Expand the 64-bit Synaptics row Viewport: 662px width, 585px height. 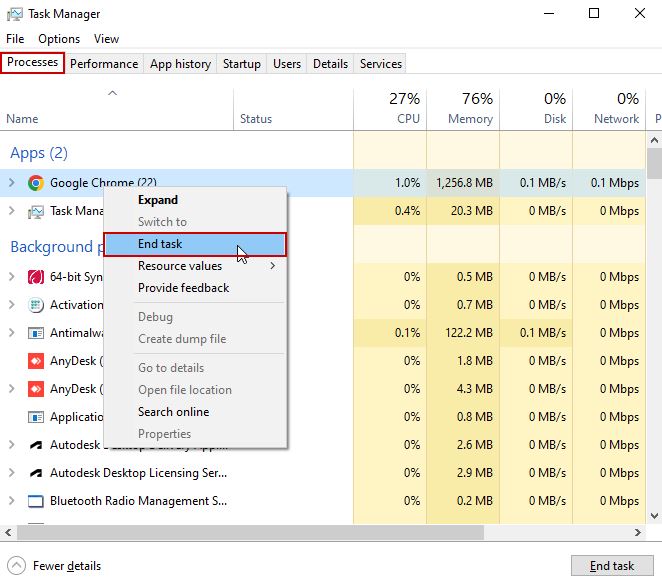coord(12,277)
